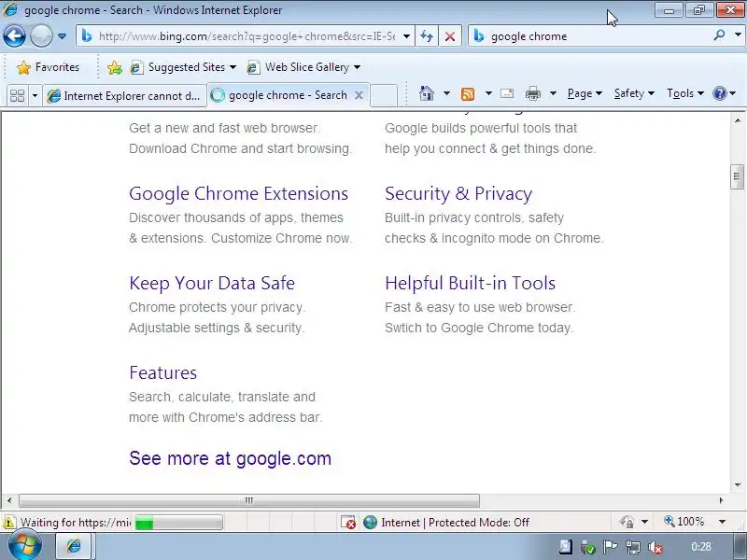
Task: Click the Read Mail envelope icon
Action: point(507,93)
